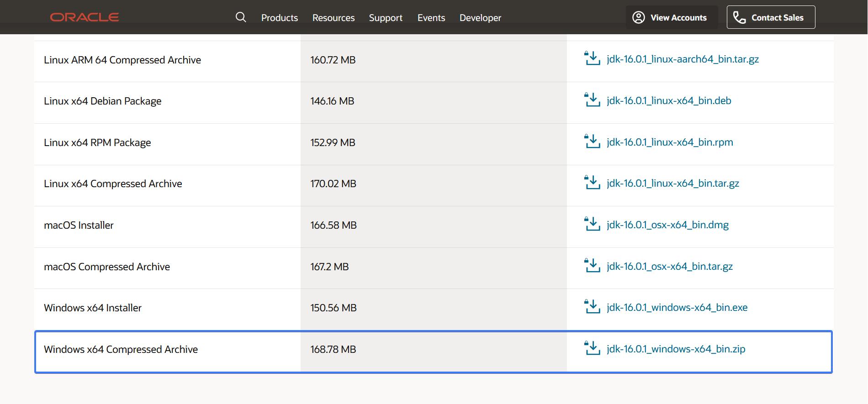Viewport: 868px width, 404px height.
Task: Download jdk-16.0.1_linux-aarch64_bin.tar.gz
Action: [x=683, y=59]
